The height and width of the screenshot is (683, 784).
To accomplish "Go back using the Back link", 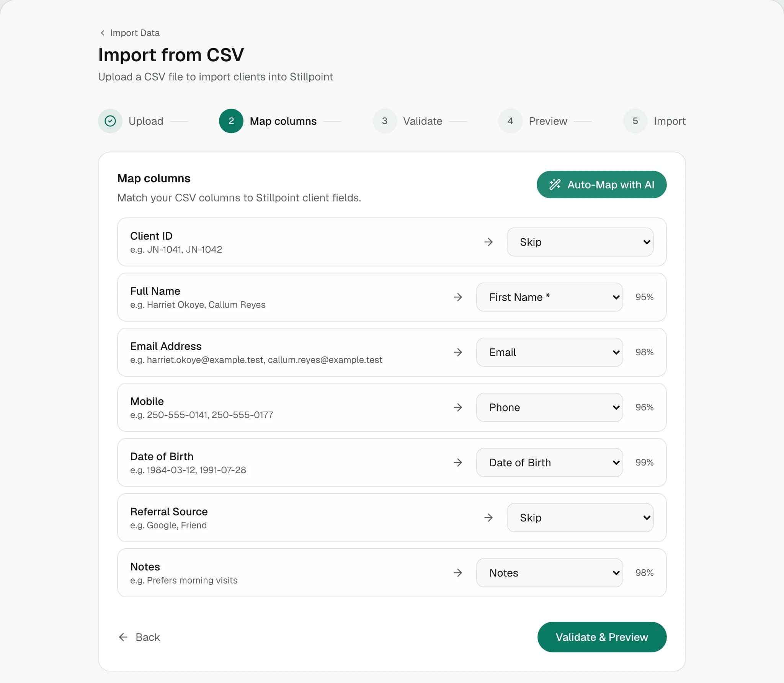I will (x=139, y=637).
